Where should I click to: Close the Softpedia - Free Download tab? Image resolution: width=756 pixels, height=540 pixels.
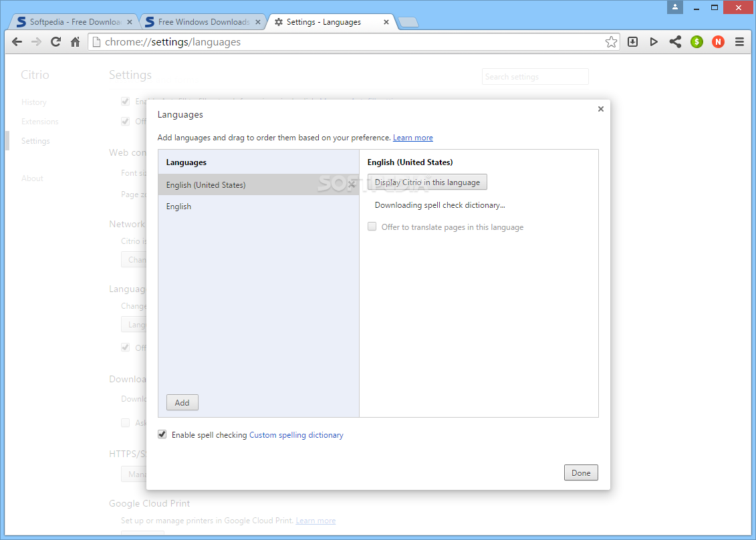129,22
